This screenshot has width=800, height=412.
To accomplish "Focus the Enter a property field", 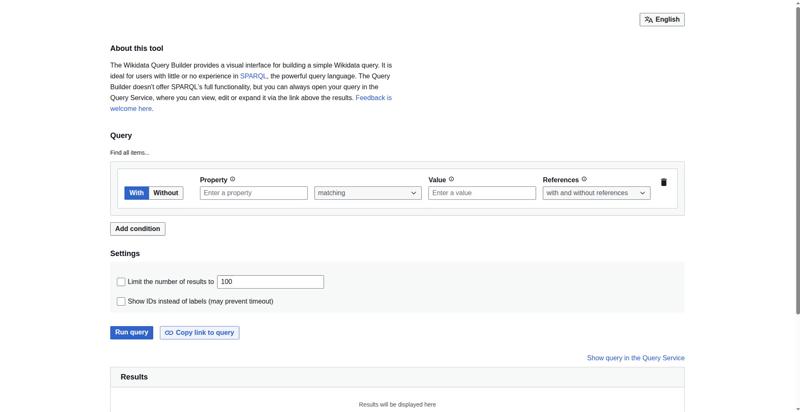I will coord(253,193).
